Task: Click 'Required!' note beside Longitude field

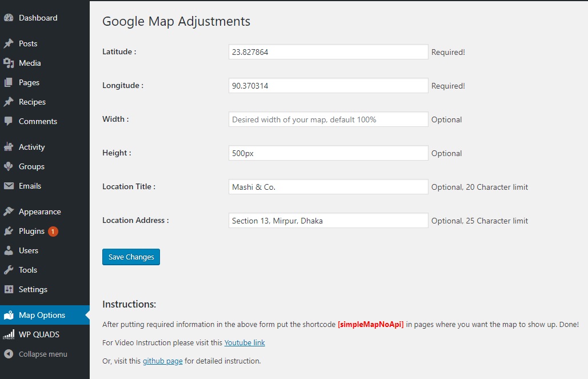Action: (448, 86)
